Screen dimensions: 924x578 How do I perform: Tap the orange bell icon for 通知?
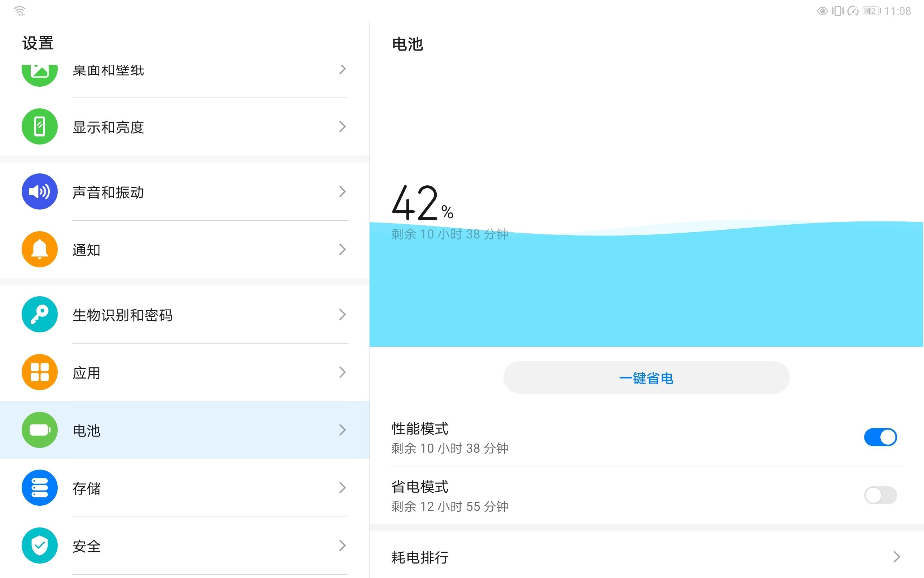tap(40, 249)
